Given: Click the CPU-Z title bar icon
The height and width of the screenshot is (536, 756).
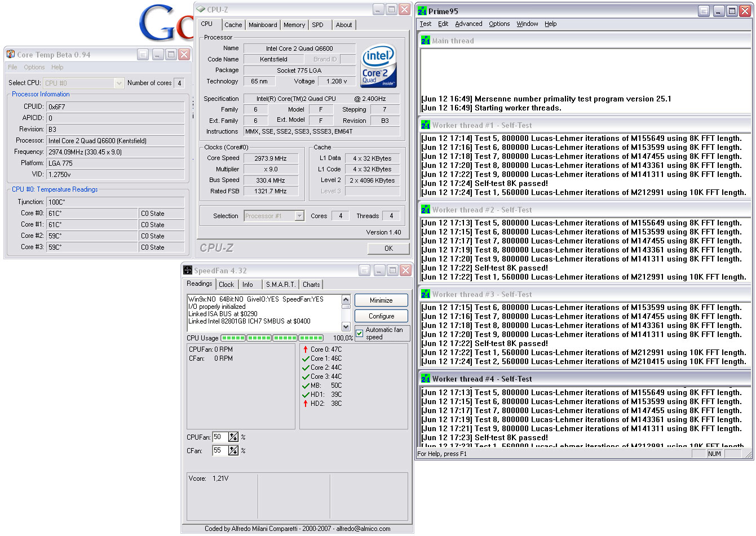Looking at the screenshot, I should (x=201, y=10).
